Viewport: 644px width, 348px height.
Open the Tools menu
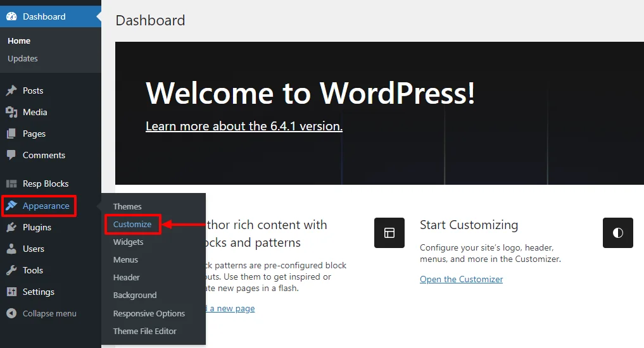click(x=33, y=270)
